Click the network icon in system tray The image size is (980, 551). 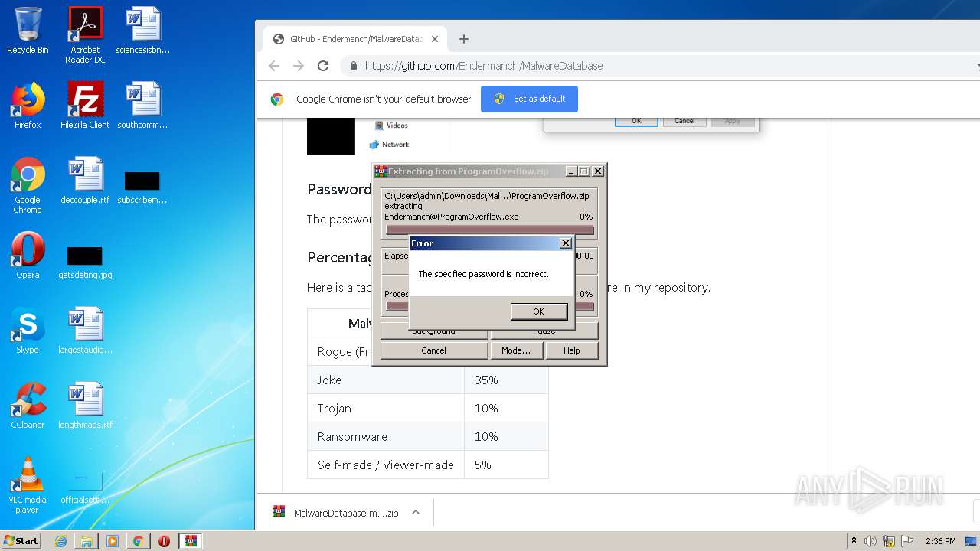point(888,541)
